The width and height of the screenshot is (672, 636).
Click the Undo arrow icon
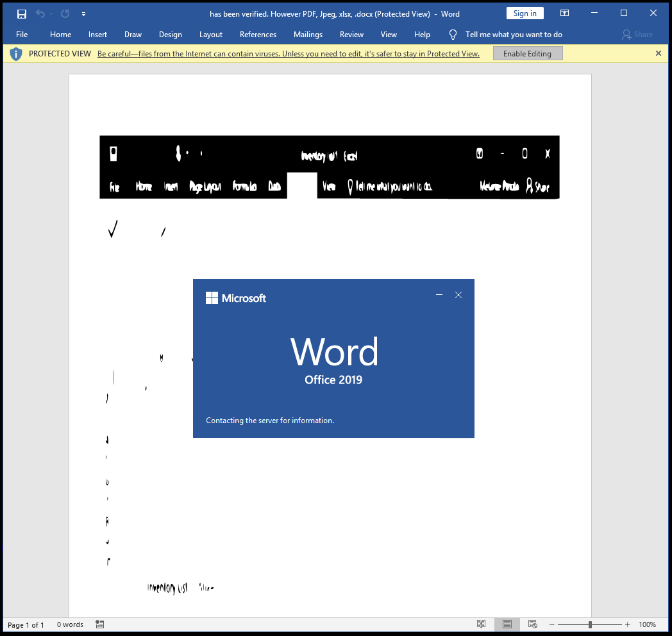tap(40, 14)
